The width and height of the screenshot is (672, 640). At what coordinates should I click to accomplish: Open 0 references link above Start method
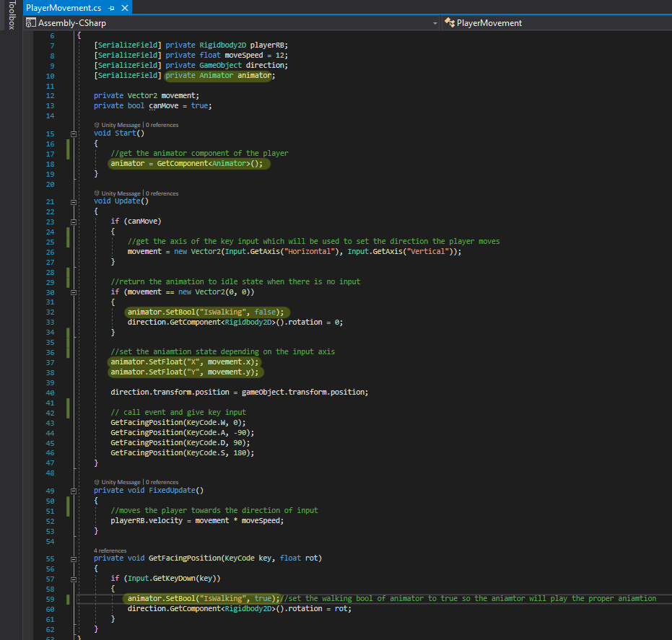click(x=162, y=125)
